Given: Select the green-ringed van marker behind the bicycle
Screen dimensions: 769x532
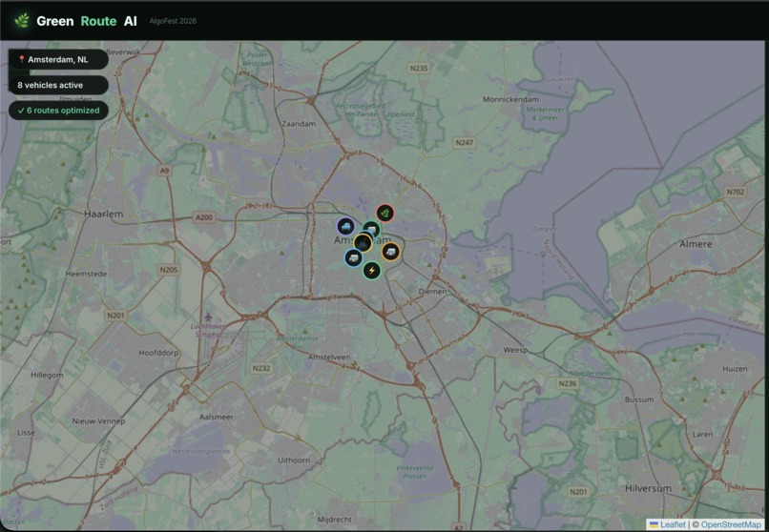Looking at the screenshot, I should [x=373, y=228].
